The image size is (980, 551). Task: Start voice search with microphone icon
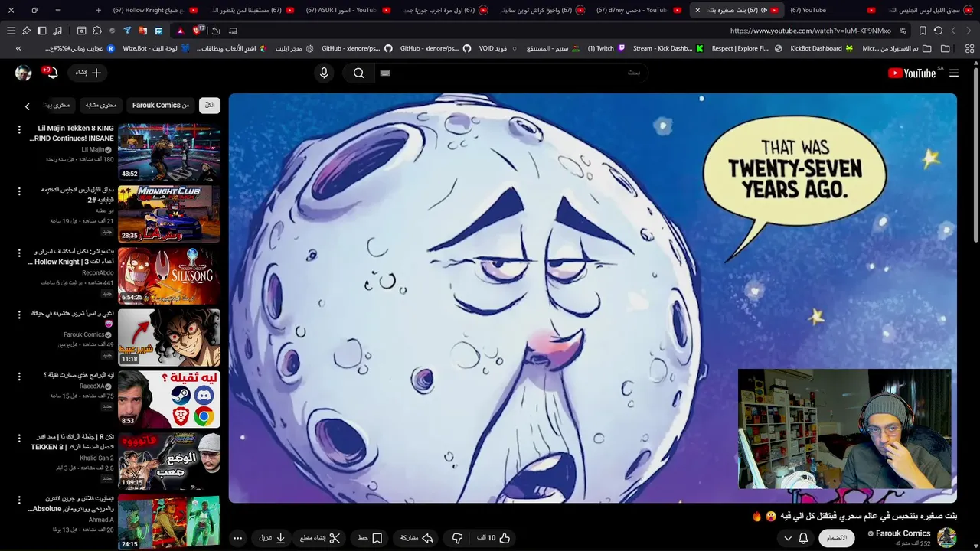[324, 73]
